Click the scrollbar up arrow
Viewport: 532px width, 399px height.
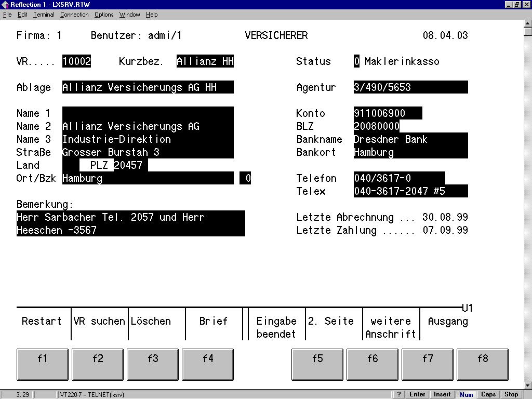pyautogui.click(x=528, y=23)
